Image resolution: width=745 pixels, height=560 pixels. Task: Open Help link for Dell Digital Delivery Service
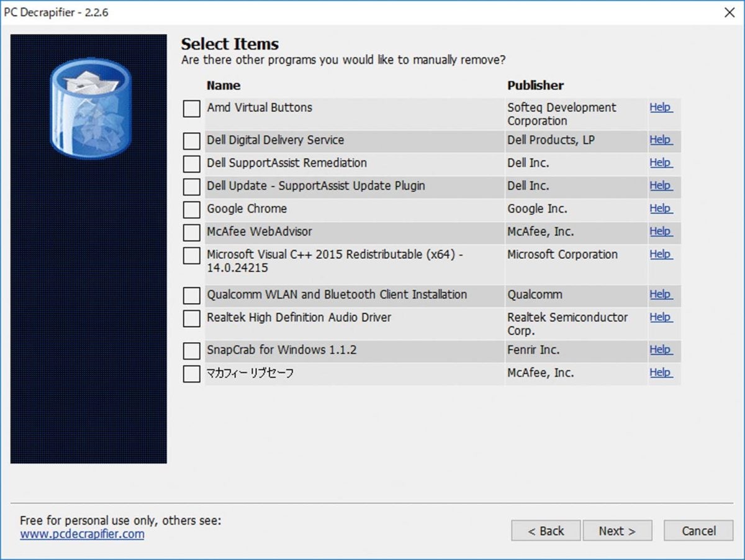(661, 140)
